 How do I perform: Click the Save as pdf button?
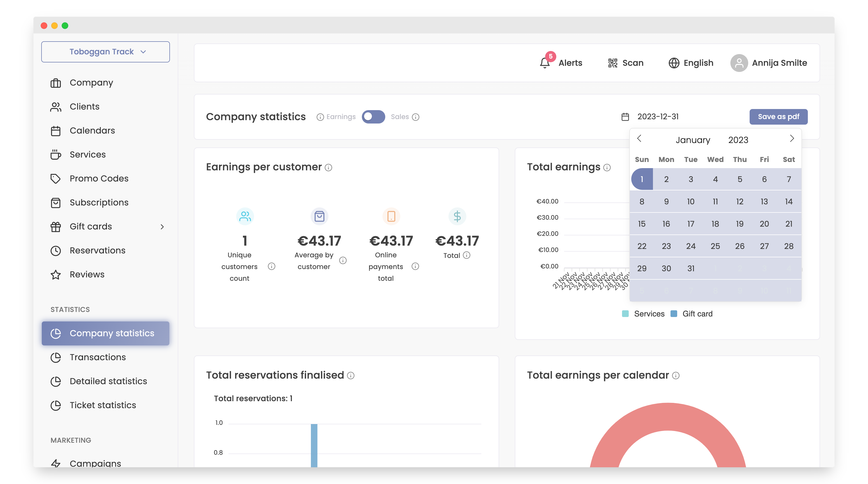tap(778, 117)
